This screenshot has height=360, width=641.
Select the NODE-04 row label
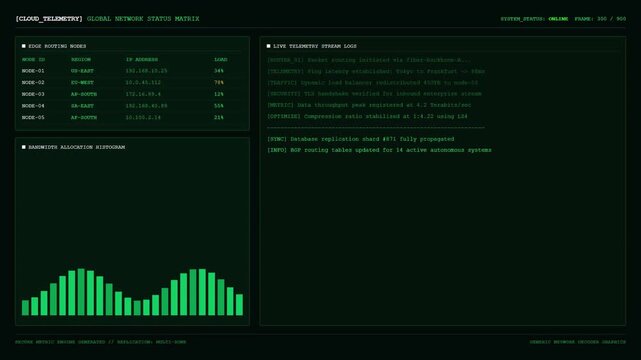33,106
